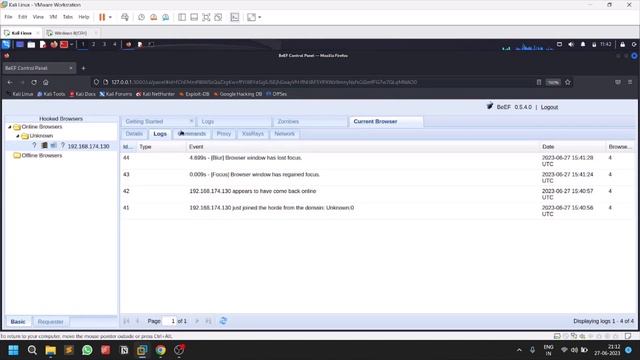The image size is (640, 360).
Task: Click the Kali lock screen icon
Action: 622,44
